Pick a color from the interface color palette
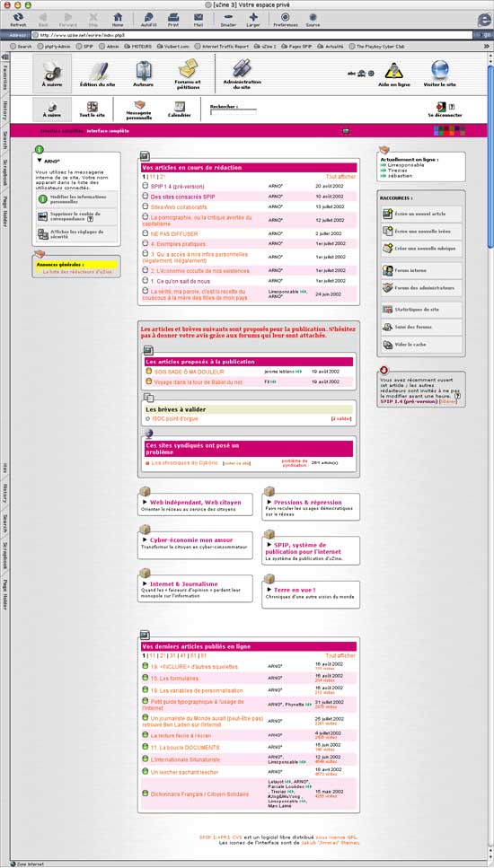Viewport: 494px width, 868px height. [450, 131]
